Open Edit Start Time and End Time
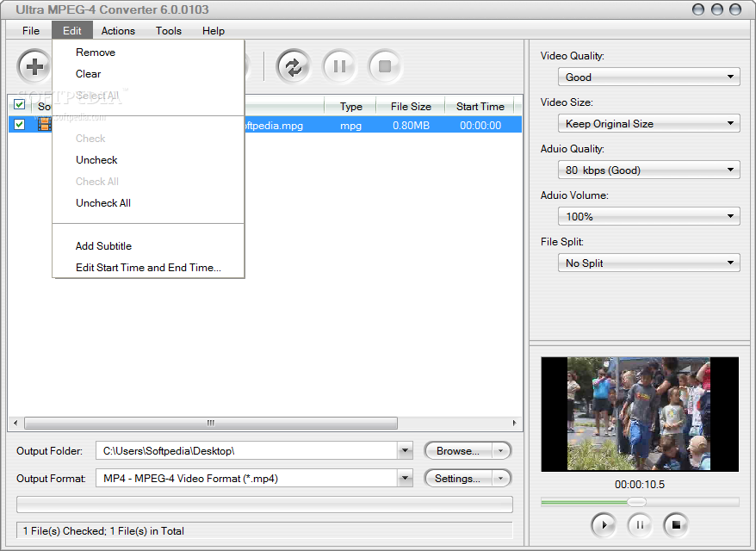 point(148,268)
